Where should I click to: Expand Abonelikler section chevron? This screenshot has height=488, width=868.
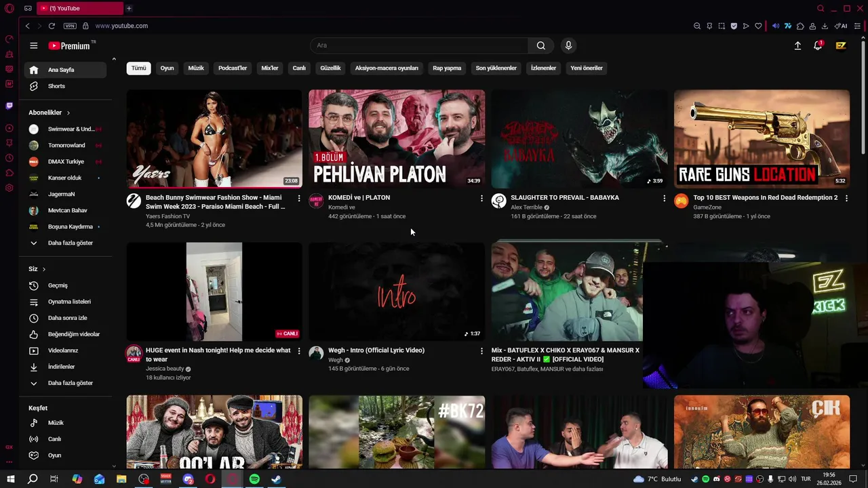[68, 113]
